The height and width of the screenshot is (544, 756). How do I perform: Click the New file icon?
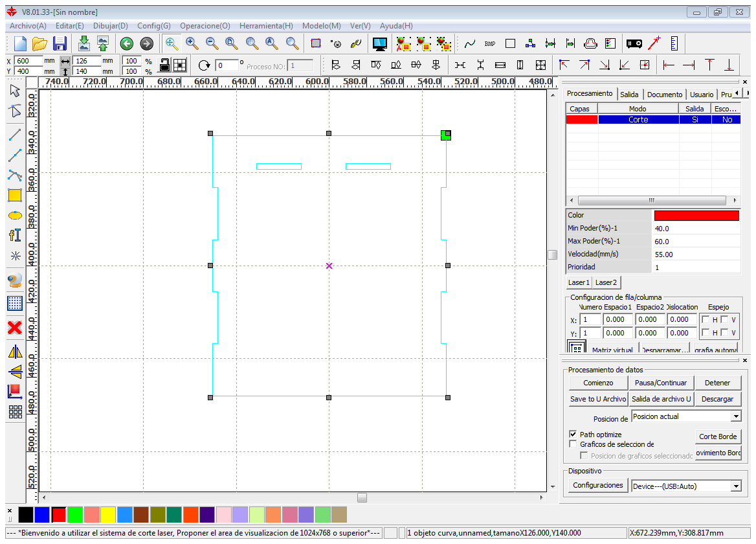point(20,44)
